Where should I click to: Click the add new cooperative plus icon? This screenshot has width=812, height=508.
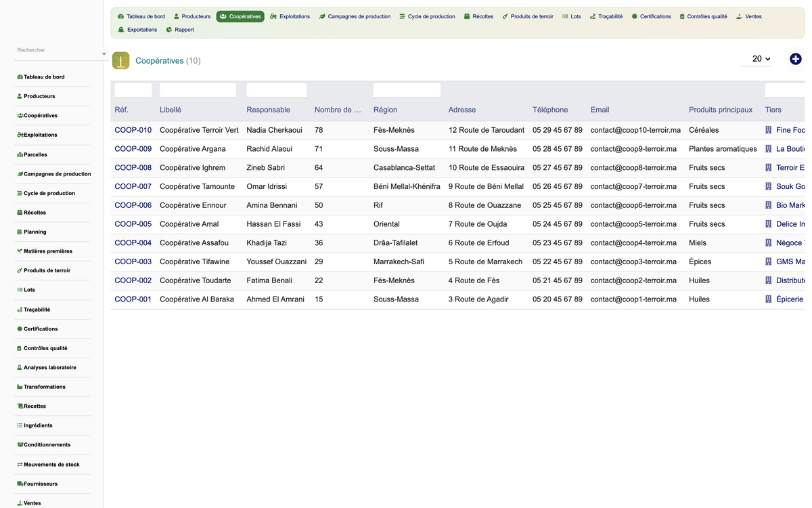[x=796, y=60]
